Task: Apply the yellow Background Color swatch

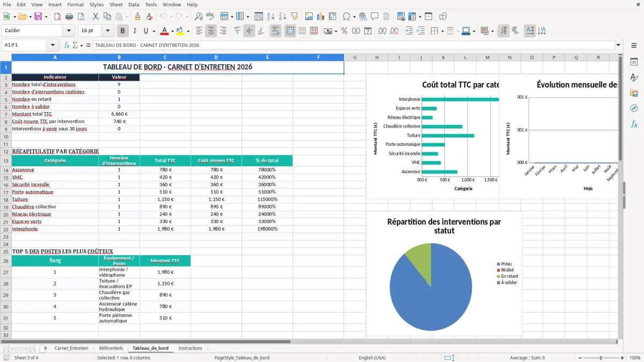Action: coord(180,31)
